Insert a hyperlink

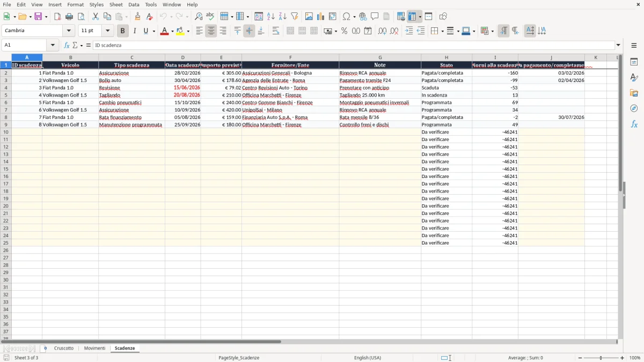tap(363, 17)
